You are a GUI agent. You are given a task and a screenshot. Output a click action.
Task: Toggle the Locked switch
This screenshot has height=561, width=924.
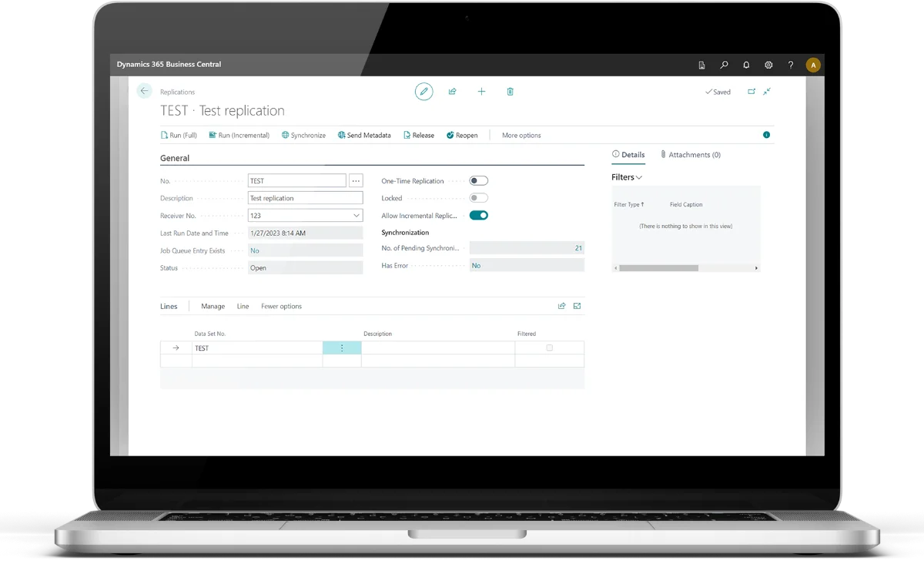point(479,198)
